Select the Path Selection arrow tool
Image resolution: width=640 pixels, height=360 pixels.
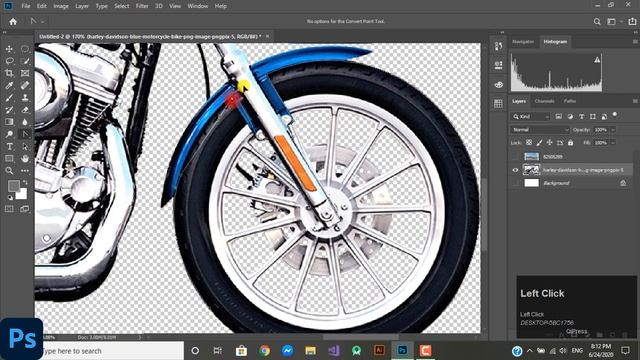25,147
